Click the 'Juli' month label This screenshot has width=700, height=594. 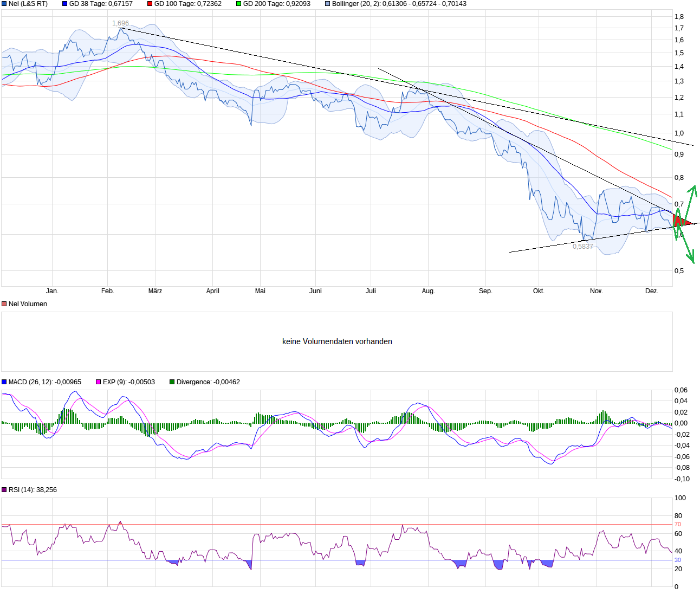click(x=371, y=291)
